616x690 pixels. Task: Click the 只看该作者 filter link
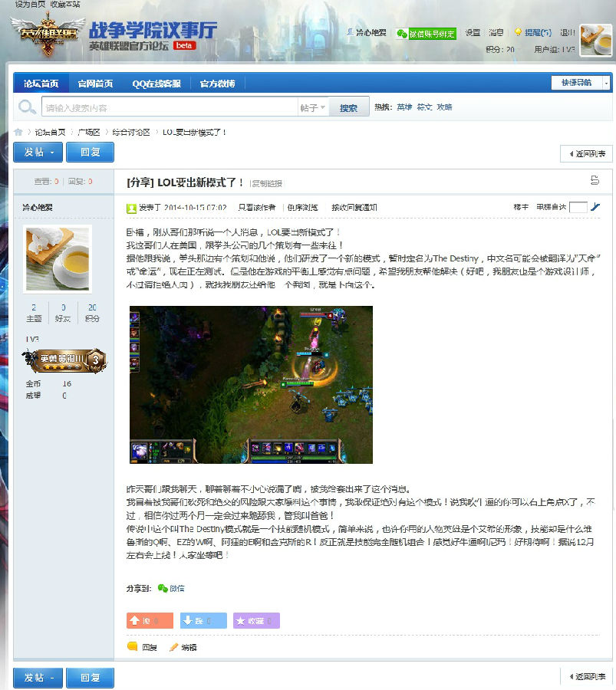(x=257, y=207)
